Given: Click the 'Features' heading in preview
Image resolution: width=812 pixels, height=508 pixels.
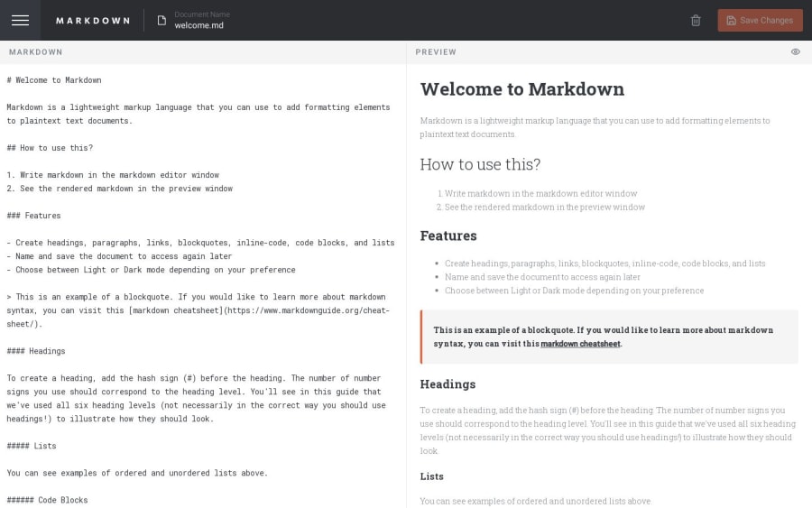Looking at the screenshot, I should tap(448, 236).
